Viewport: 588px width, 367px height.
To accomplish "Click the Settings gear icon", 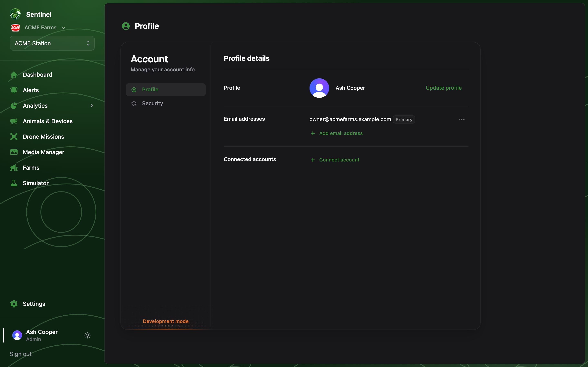I will [x=14, y=304].
